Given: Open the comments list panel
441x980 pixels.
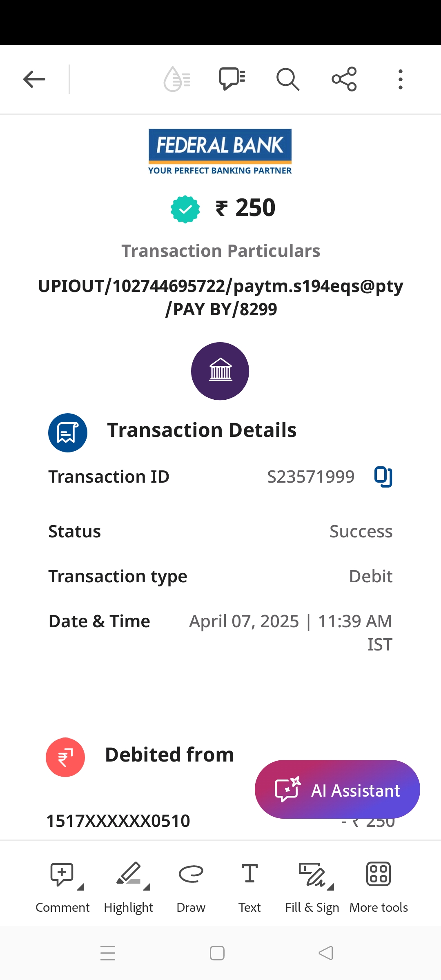Looking at the screenshot, I should [232, 79].
